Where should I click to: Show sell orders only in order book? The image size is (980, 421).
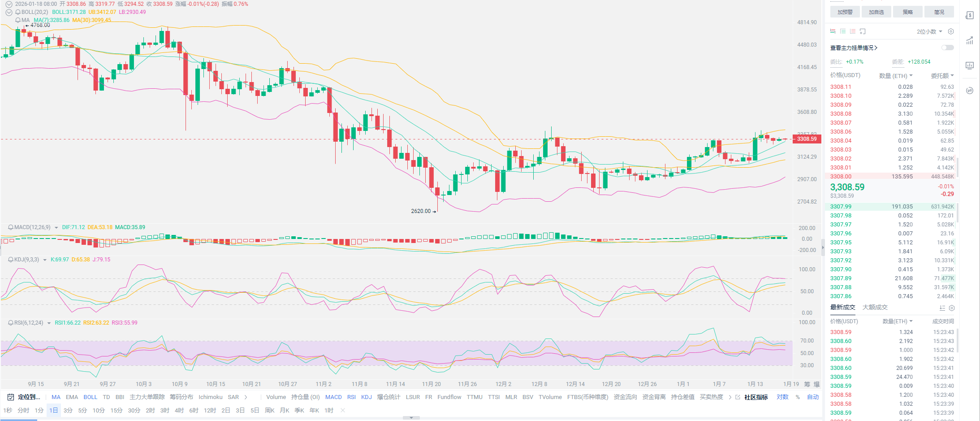(853, 31)
